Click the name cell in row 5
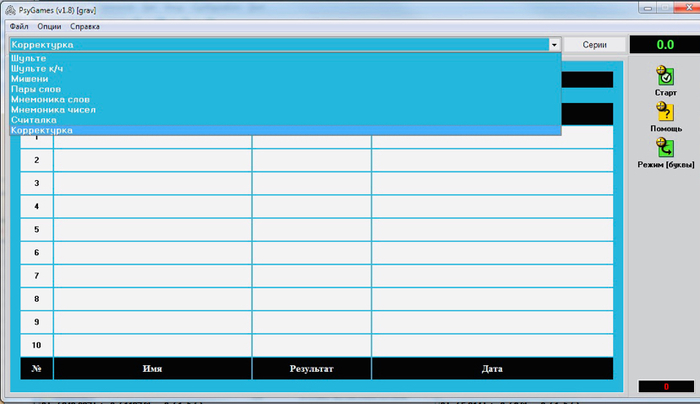 [152, 230]
